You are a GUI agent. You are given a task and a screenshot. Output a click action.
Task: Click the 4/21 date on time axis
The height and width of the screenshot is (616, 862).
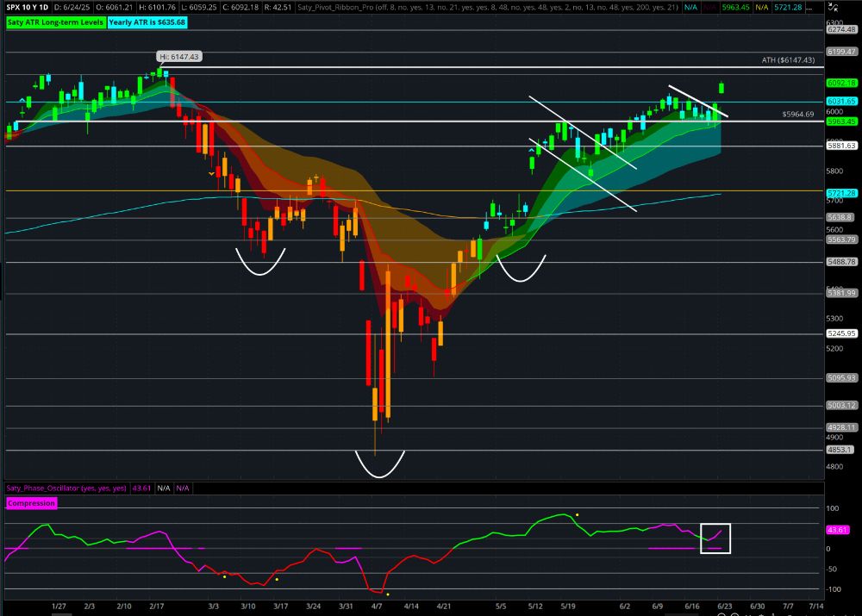pos(444,607)
